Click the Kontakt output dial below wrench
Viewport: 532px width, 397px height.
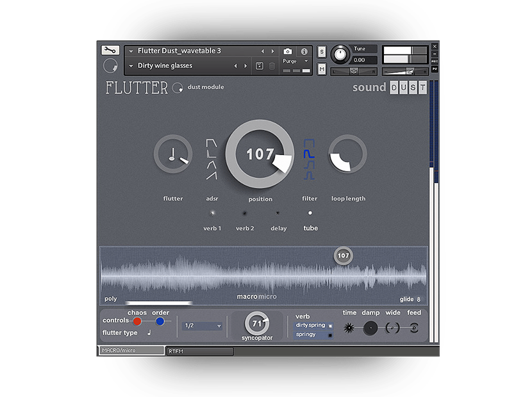(110, 66)
